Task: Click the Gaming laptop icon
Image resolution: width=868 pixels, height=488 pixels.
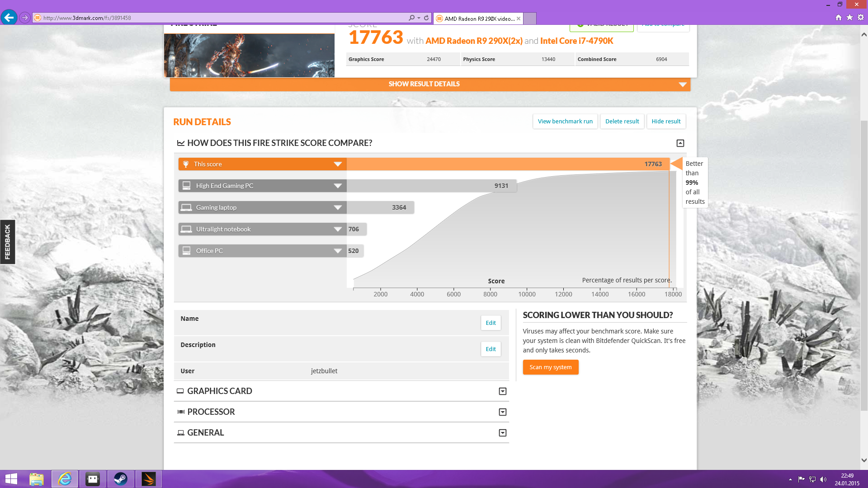Action: coord(186,207)
